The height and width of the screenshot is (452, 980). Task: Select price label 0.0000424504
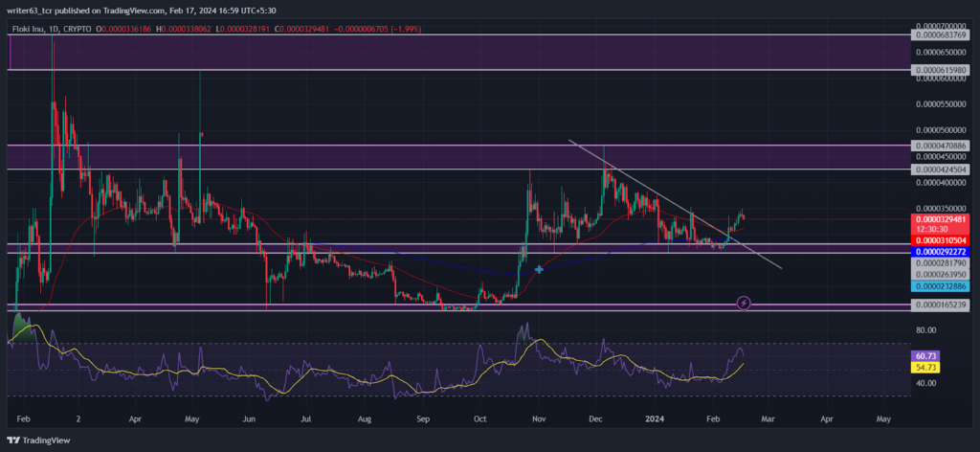coord(940,169)
